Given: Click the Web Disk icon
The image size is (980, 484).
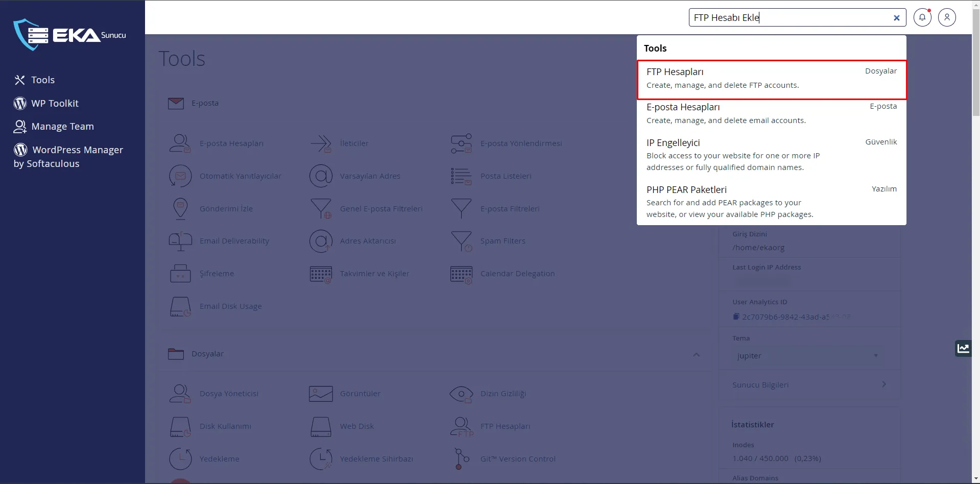Looking at the screenshot, I should (x=321, y=426).
